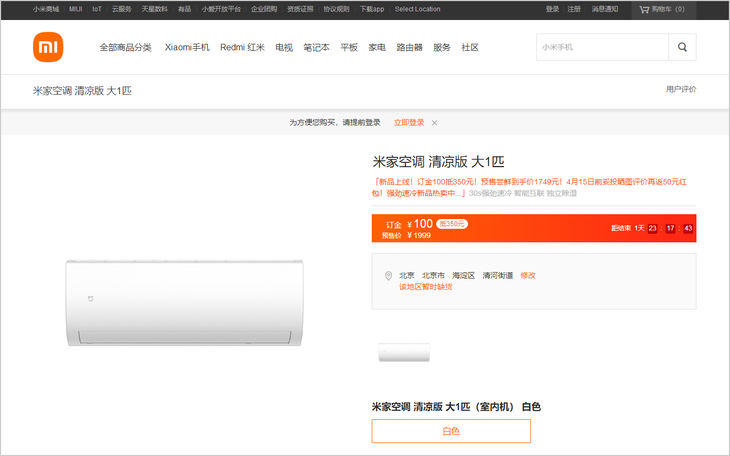Screen dimensions: 730x456
Task: Open 全部商品分类 menu
Action: point(126,48)
